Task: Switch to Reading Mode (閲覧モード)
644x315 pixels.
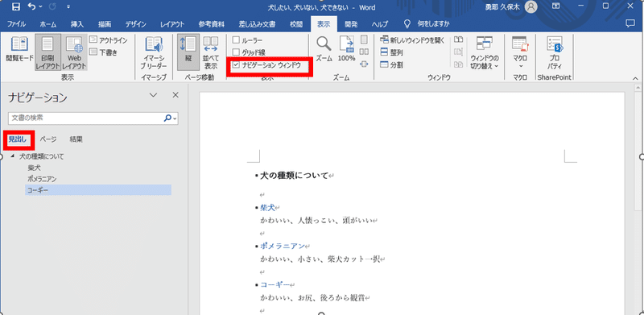Action: point(19,50)
